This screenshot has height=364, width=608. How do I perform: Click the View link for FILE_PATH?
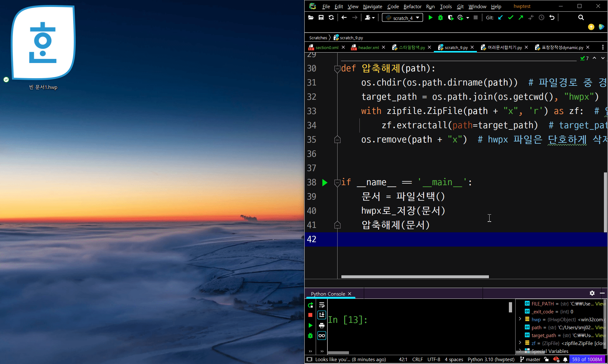click(x=600, y=304)
